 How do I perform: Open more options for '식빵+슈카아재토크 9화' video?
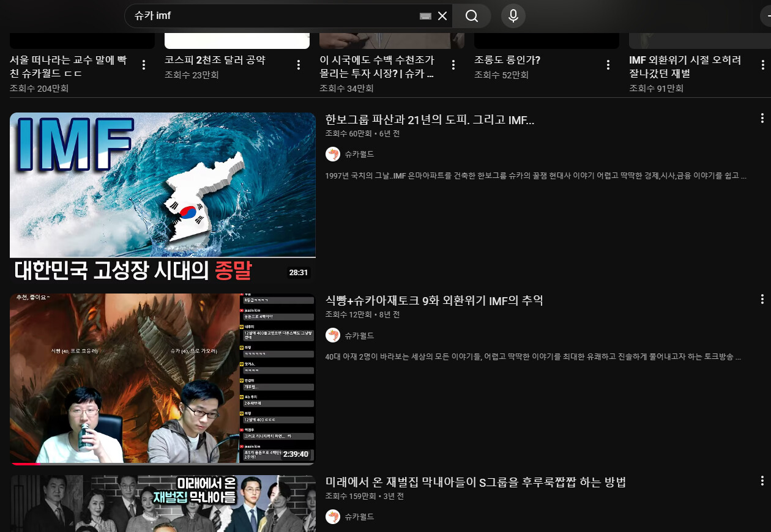762,299
